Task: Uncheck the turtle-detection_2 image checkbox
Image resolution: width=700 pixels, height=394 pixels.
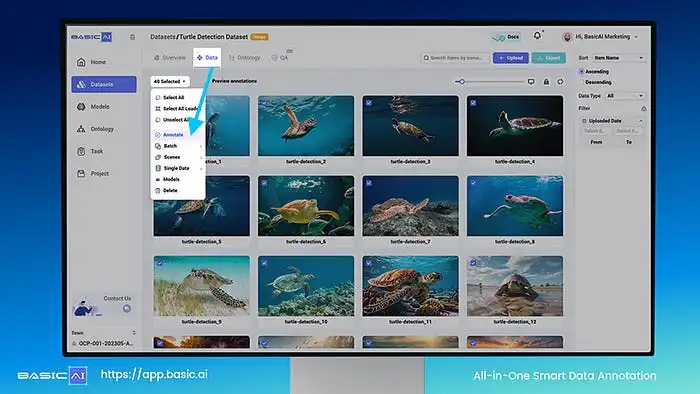Action: (264, 103)
